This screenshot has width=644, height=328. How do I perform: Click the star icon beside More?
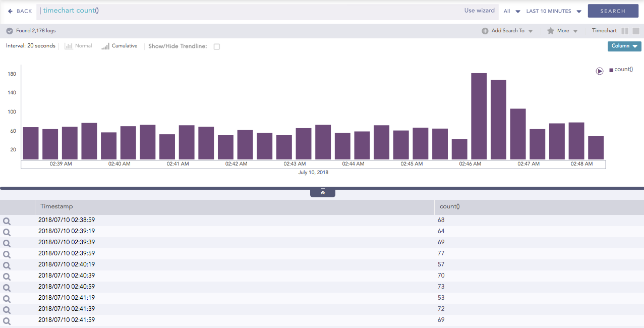[x=551, y=31]
